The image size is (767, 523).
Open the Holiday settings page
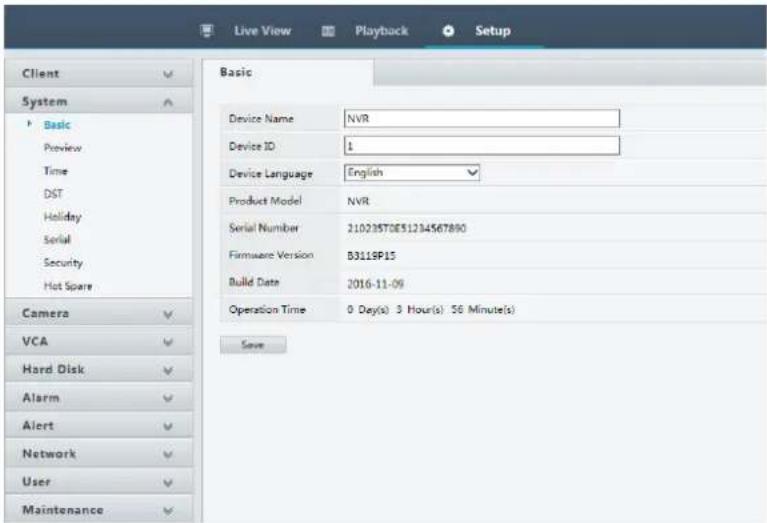coord(63,217)
